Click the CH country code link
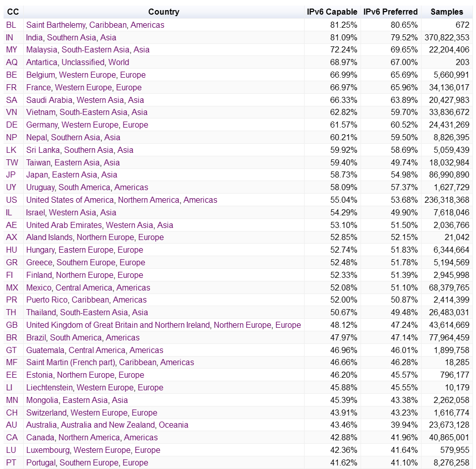Screen dimensions: 476x469 pyautogui.click(x=12, y=413)
